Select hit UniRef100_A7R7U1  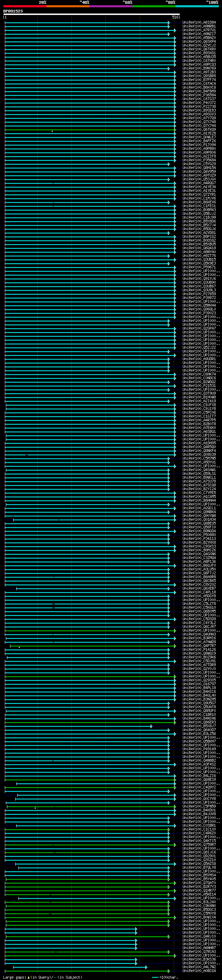tap(199, 30)
